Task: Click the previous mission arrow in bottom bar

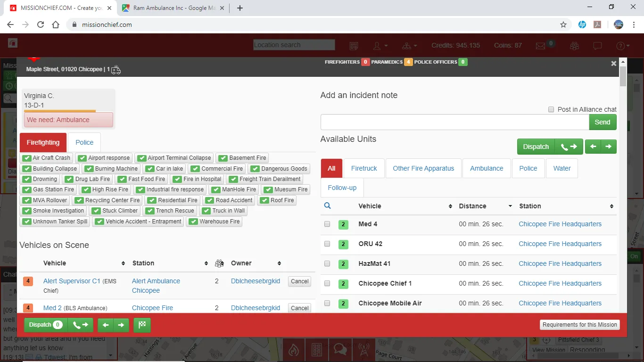Action: point(106,325)
